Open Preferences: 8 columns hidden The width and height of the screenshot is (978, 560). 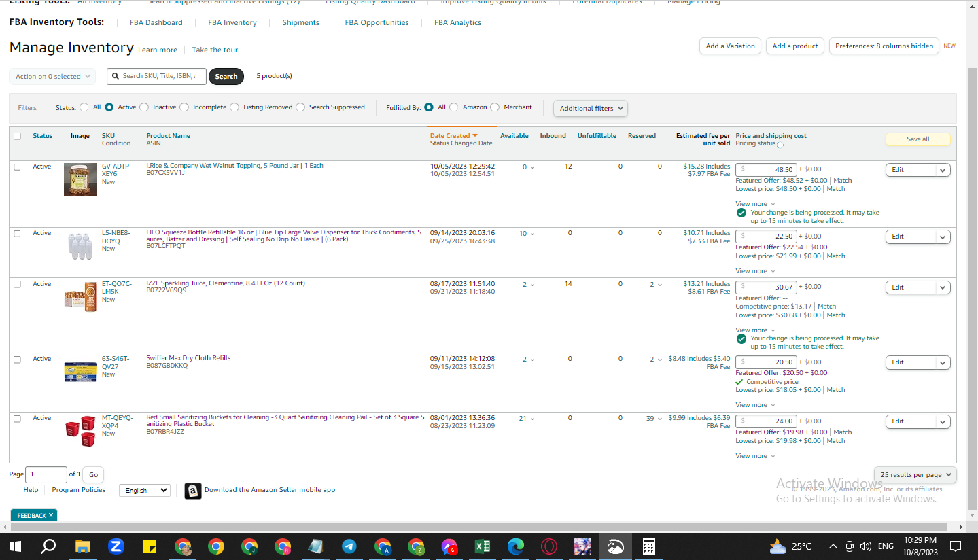click(884, 46)
